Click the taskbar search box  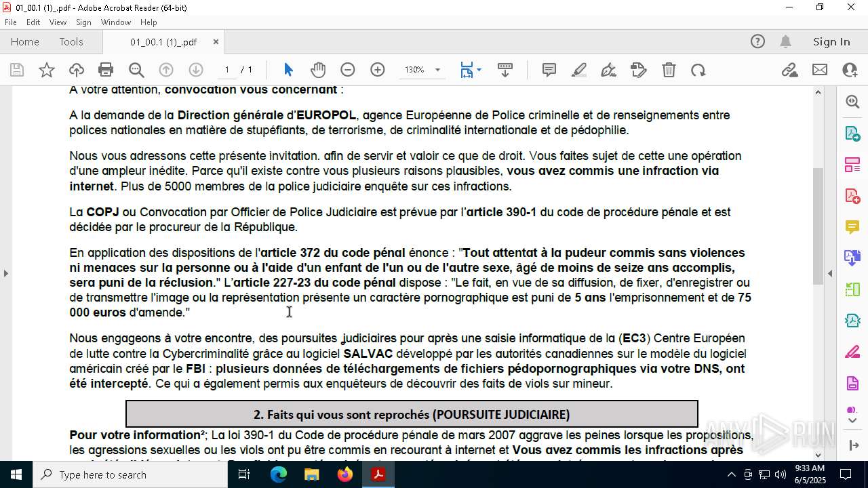pos(130,474)
